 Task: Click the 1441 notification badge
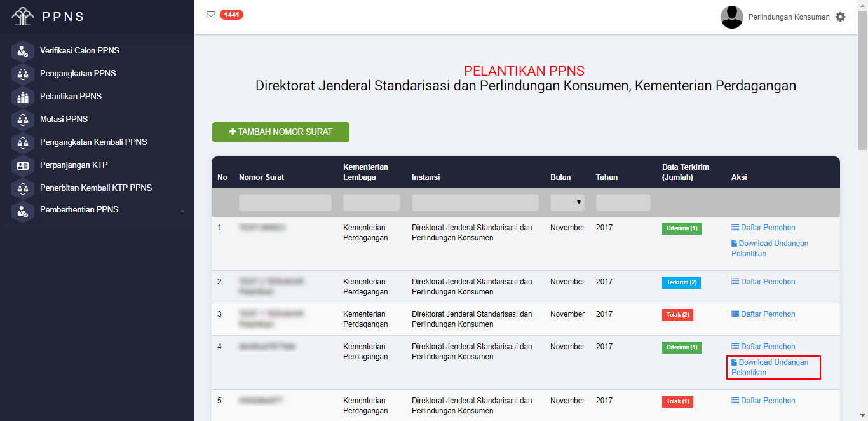[x=231, y=15]
